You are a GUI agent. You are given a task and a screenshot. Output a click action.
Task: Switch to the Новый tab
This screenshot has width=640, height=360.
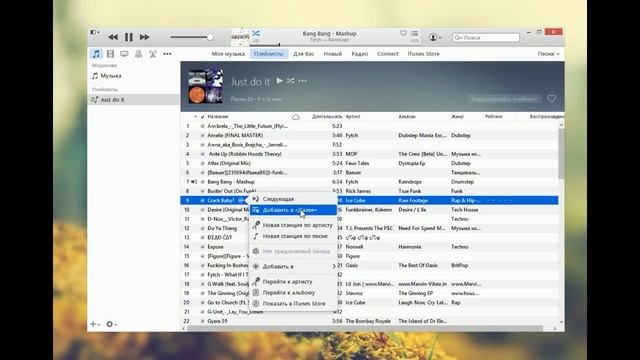[333, 54]
